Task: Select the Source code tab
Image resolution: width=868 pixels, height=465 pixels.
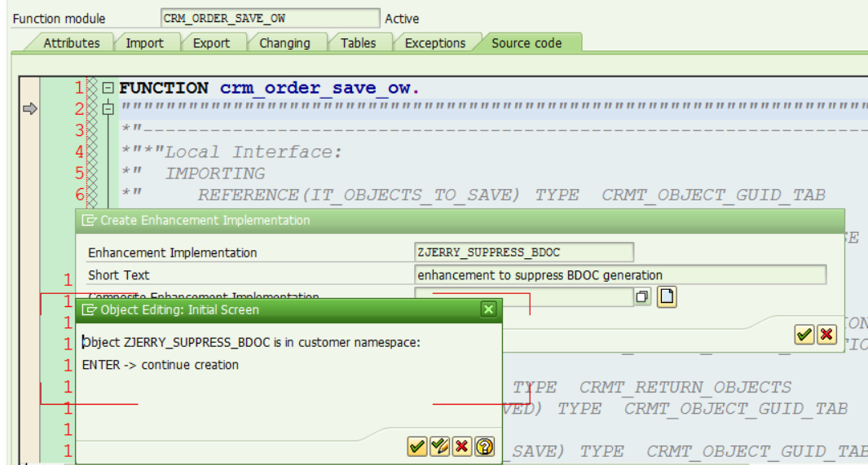Action: point(527,43)
